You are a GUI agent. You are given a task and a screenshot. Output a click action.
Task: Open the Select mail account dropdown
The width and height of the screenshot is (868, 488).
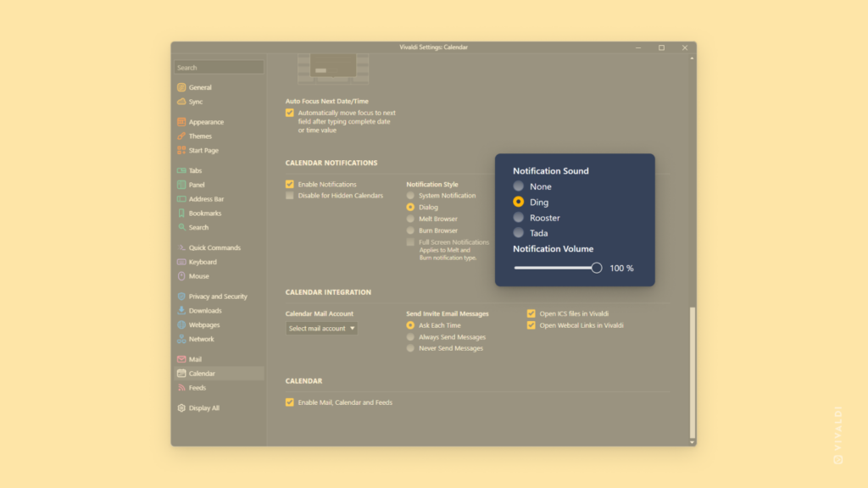(x=321, y=328)
